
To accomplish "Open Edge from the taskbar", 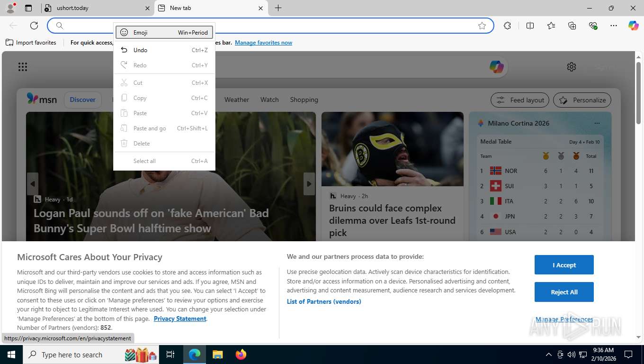I will tap(194, 355).
